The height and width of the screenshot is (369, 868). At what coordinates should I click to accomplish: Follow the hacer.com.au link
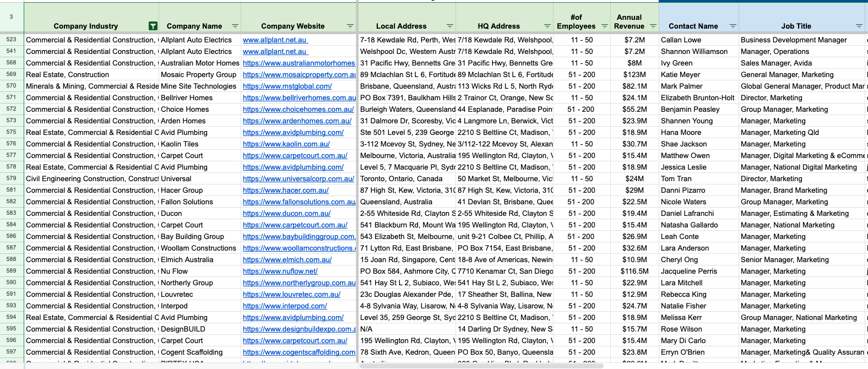click(x=286, y=190)
